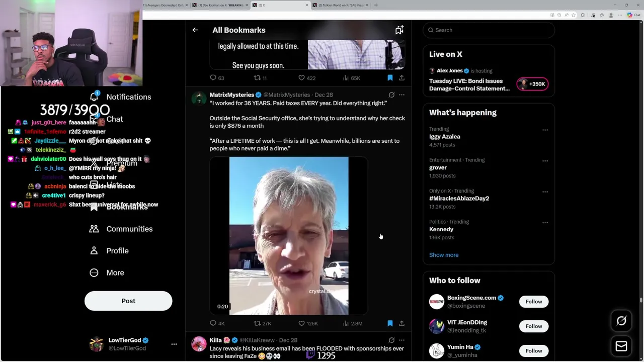
Task: Open more options on MatrixMysteries post
Action: pyautogui.click(x=401, y=95)
